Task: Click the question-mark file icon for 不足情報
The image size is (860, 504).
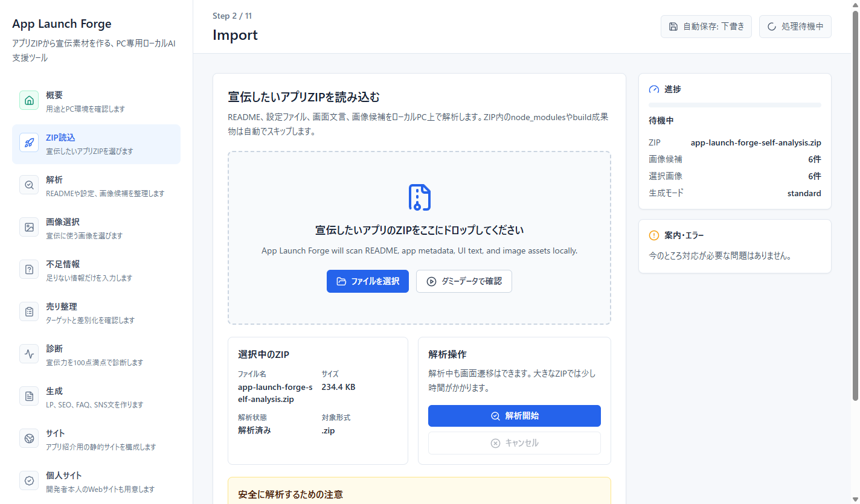Action: 29,269
